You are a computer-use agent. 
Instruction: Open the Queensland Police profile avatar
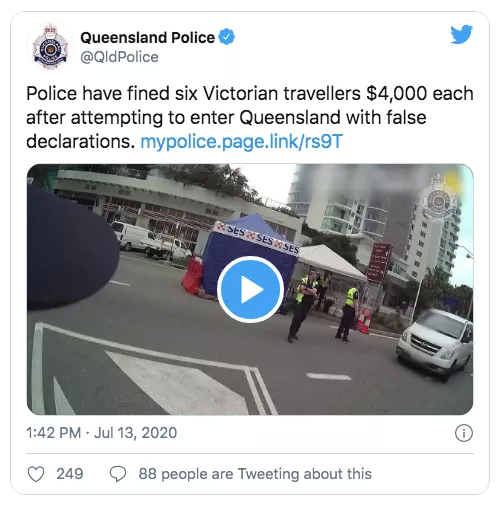coord(50,46)
